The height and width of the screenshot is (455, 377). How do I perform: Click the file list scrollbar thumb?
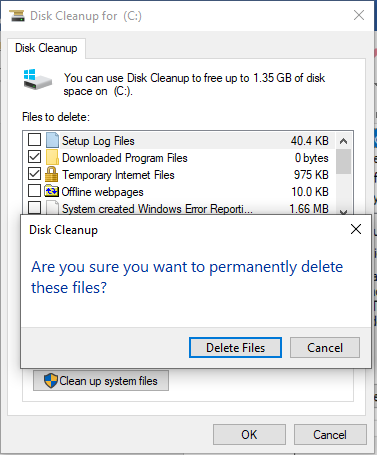tap(343, 161)
